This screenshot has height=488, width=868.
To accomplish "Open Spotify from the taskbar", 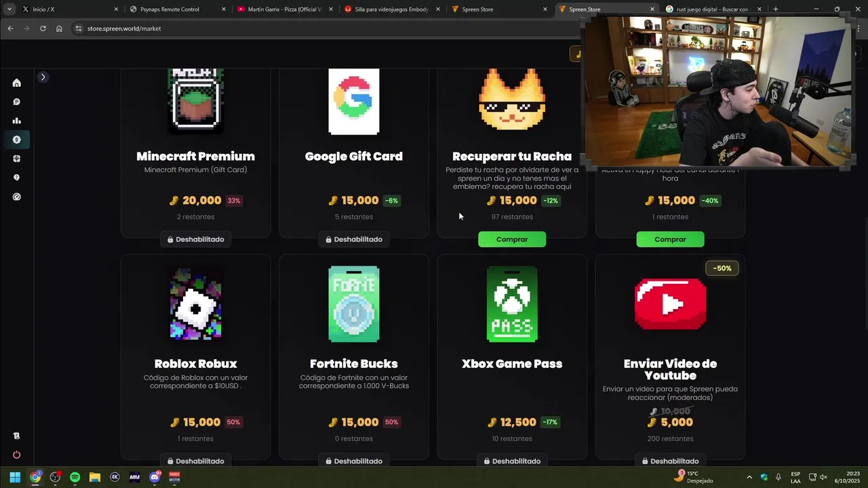I will (75, 477).
